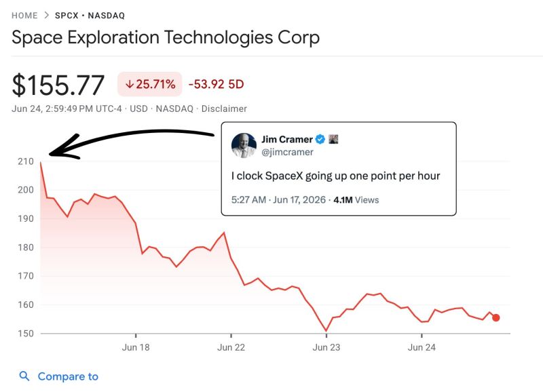Click the chart peak near 210

(x=41, y=162)
